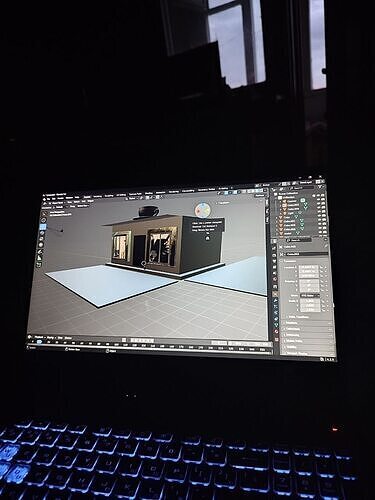Switch to the Shading workspace tab
Image resolution: width=375 pixels, height=500 pixels.
click(x=149, y=193)
